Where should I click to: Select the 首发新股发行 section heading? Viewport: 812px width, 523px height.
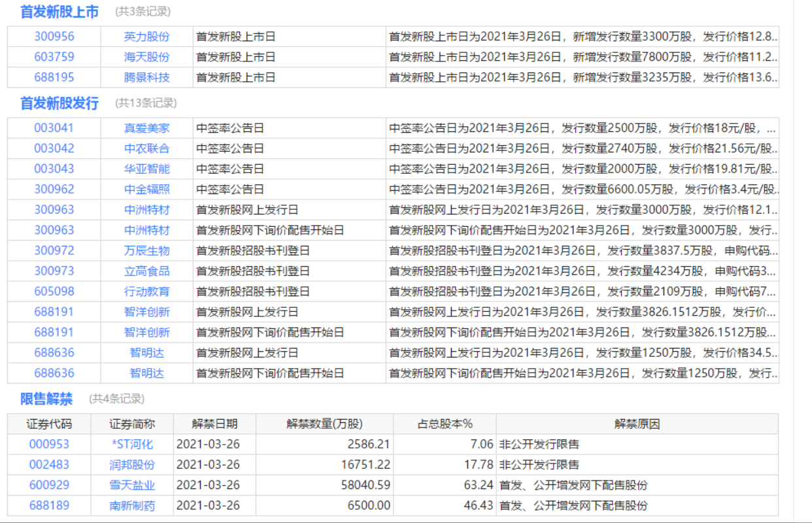pos(59,103)
